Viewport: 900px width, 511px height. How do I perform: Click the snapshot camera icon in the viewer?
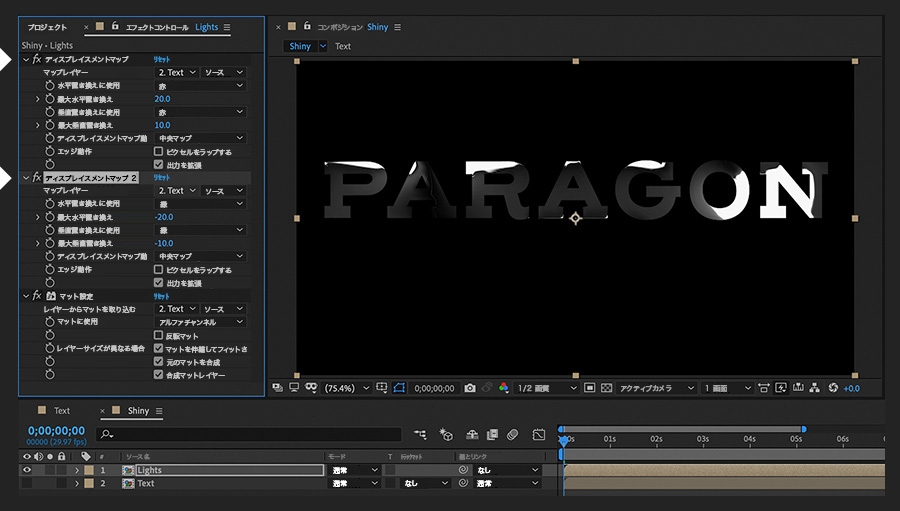[x=470, y=388]
